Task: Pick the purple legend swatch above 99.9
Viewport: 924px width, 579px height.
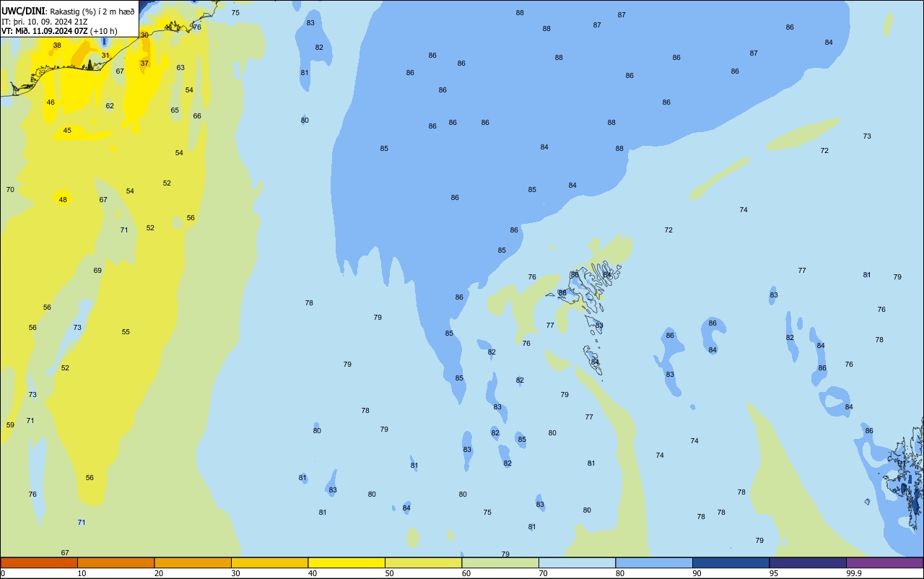Action: coord(884,562)
